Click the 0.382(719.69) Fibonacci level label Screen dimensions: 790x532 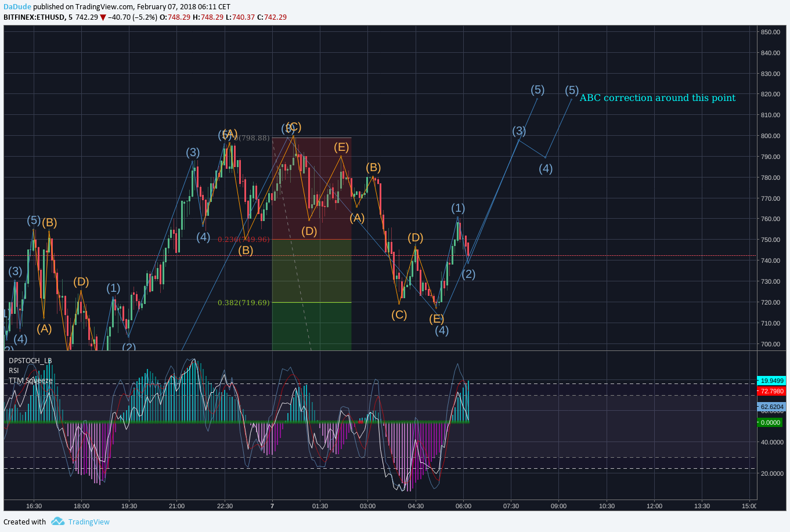[x=244, y=302]
